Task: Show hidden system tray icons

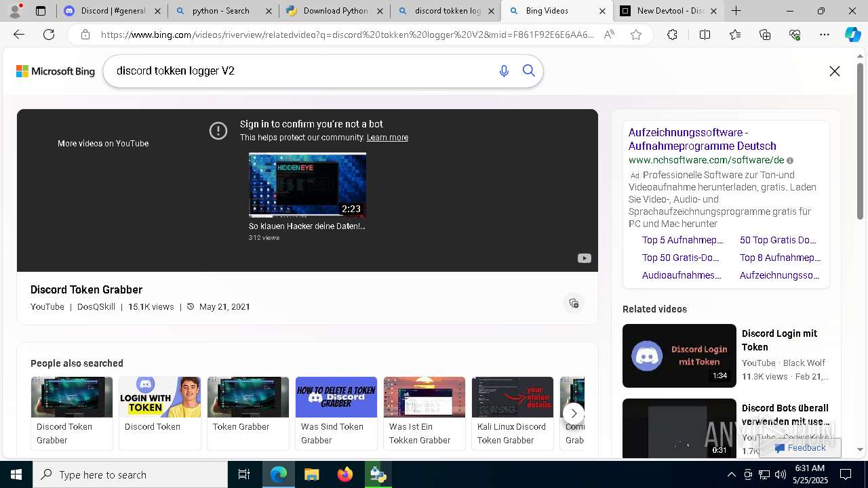Action: [731, 474]
